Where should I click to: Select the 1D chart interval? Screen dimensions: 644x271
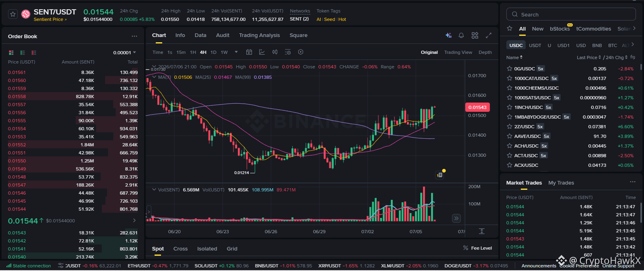click(x=213, y=52)
